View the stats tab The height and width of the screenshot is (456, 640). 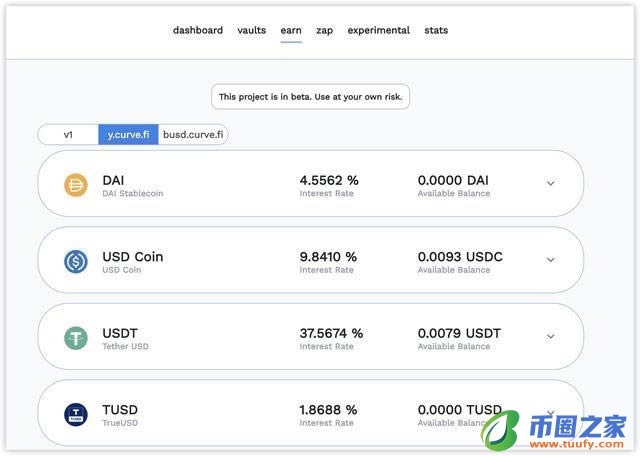tap(436, 30)
